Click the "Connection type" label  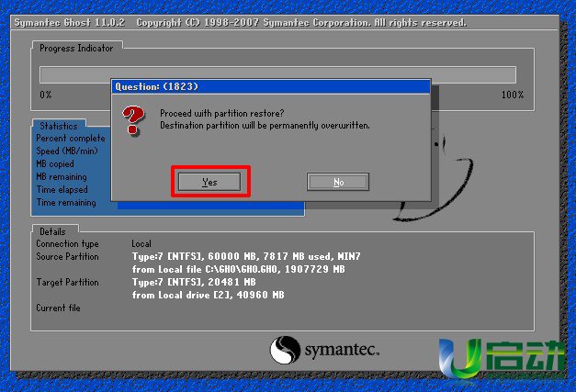tap(67, 243)
